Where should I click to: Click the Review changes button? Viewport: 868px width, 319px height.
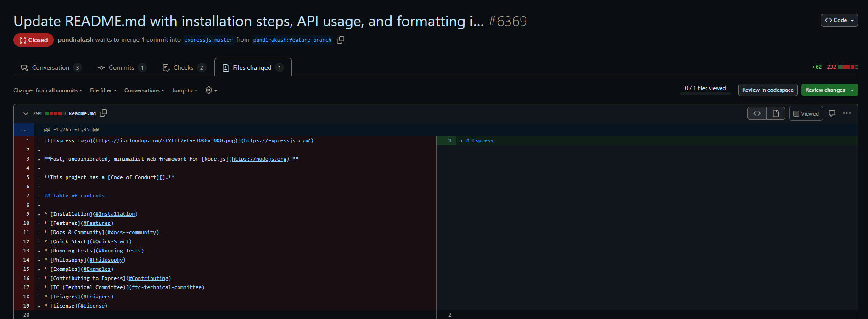pos(829,90)
